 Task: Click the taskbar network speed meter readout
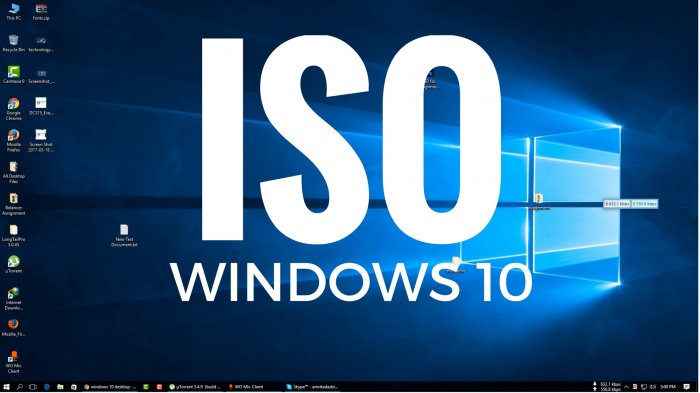tap(607, 387)
